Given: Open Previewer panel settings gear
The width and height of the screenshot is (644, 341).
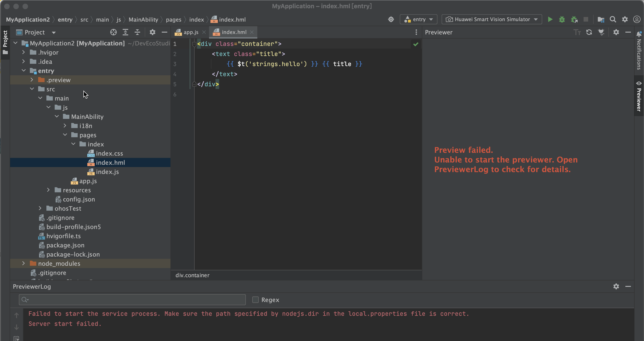Looking at the screenshot, I should (616, 32).
